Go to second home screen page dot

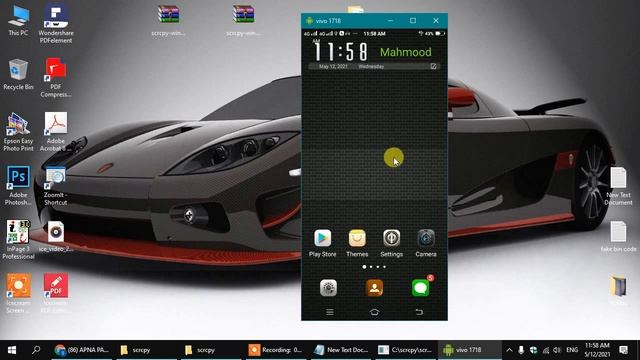[x=371, y=267]
